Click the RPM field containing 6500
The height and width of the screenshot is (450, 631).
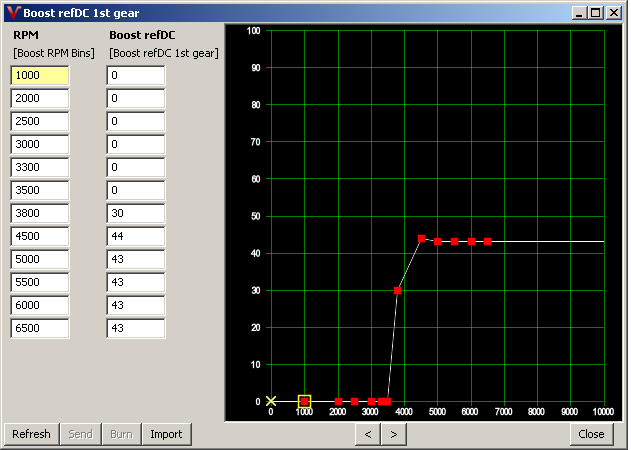40,328
